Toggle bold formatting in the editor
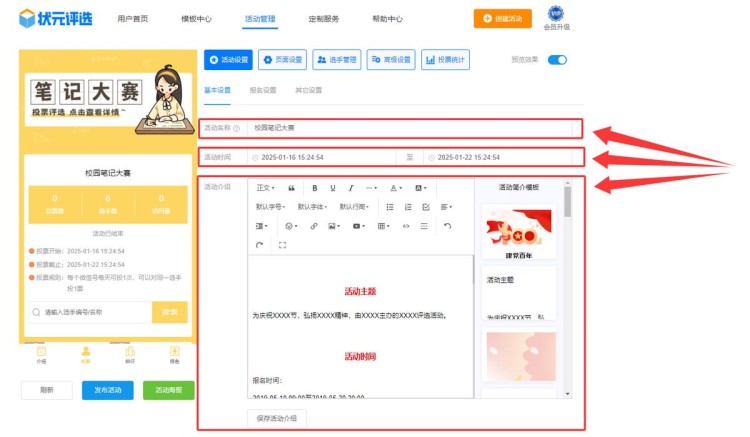Image resolution: width=750 pixels, height=437 pixels. [x=315, y=188]
